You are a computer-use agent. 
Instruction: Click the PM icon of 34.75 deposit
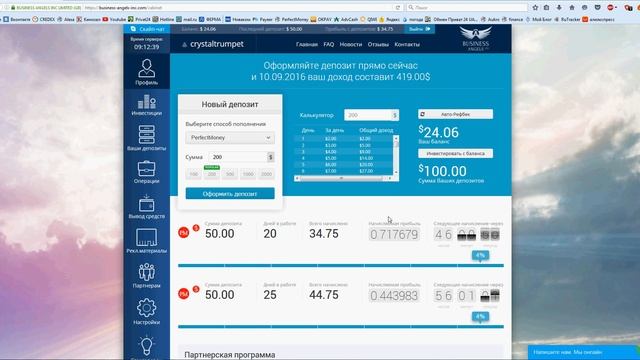click(x=184, y=233)
